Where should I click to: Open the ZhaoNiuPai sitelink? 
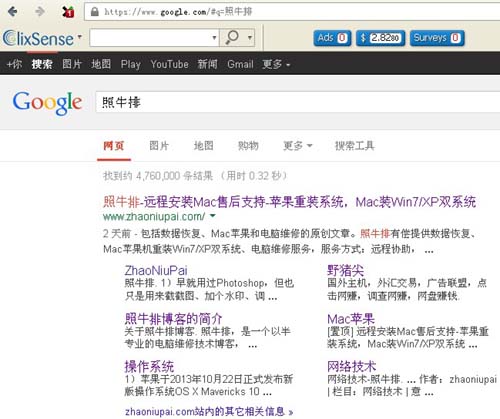click(x=156, y=270)
